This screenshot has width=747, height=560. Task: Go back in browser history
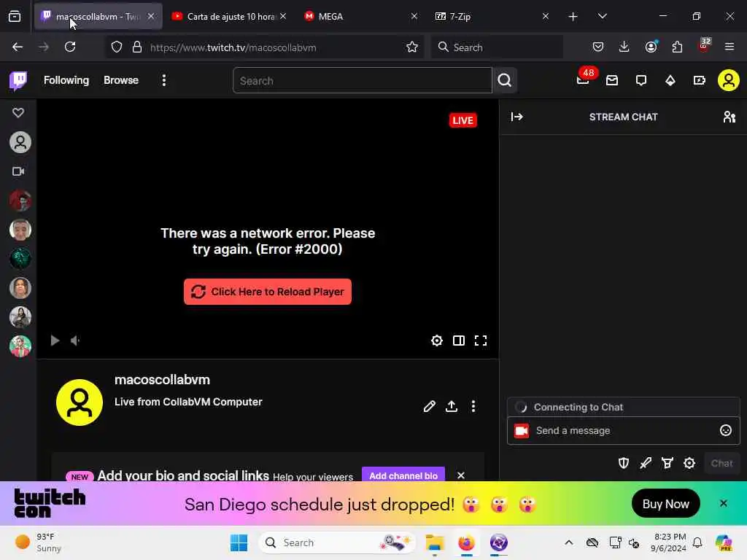(18, 47)
